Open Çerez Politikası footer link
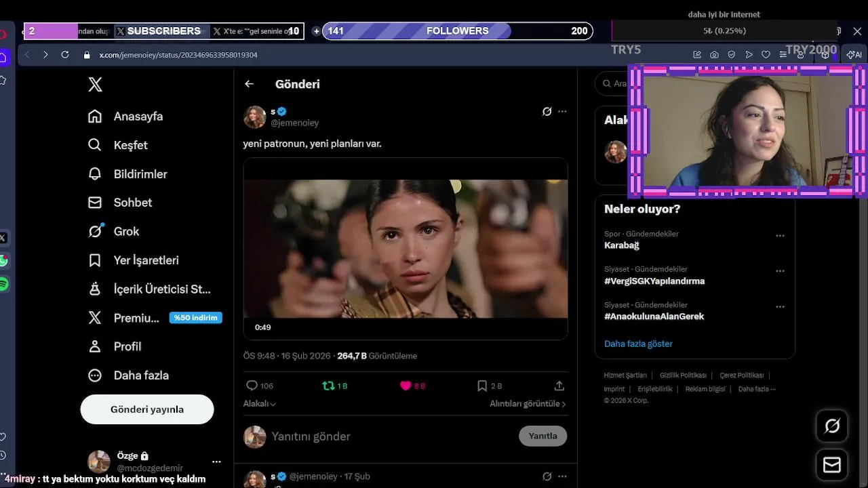 coord(742,375)
